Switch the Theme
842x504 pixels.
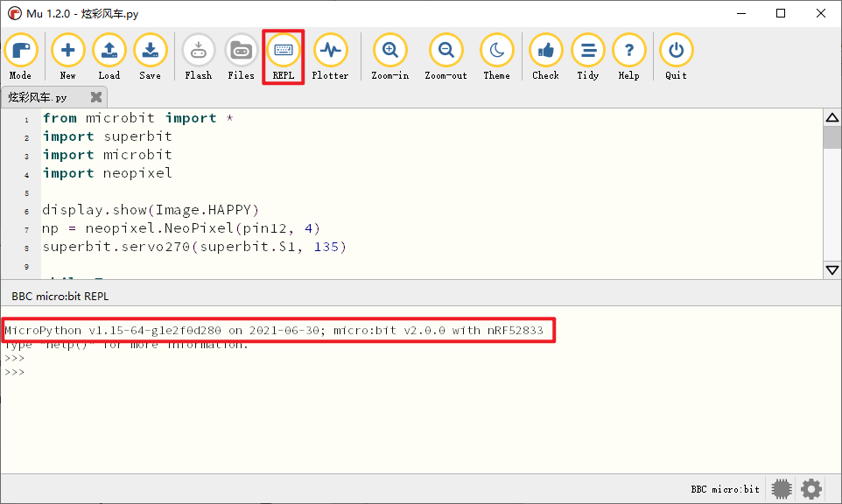coord(497,56)
